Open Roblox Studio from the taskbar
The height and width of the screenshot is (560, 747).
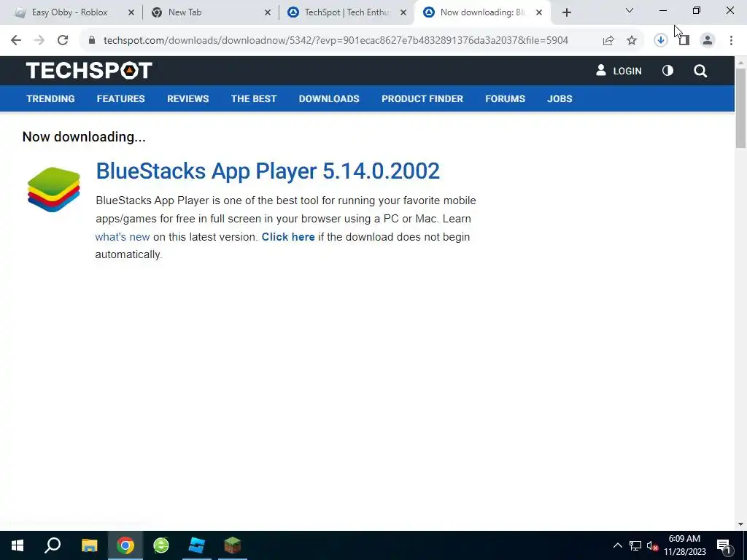pos(197,545)
